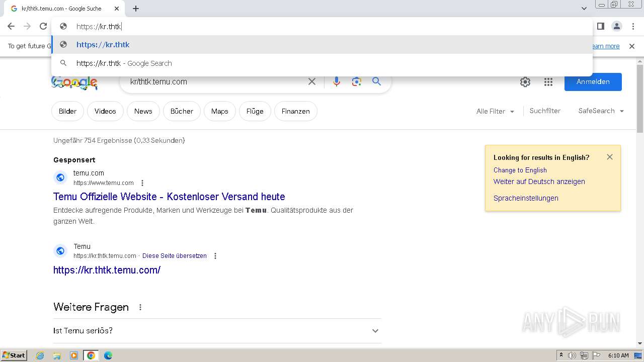Close the Looking for results in English box

pos(610,157)
